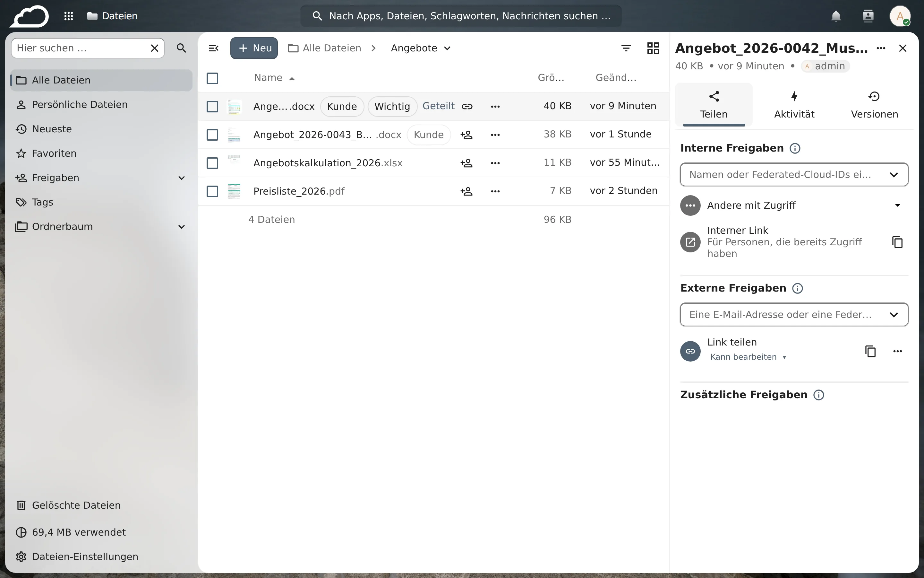
Task: Show info about Interne Freigaben
Action: [795, 148]
